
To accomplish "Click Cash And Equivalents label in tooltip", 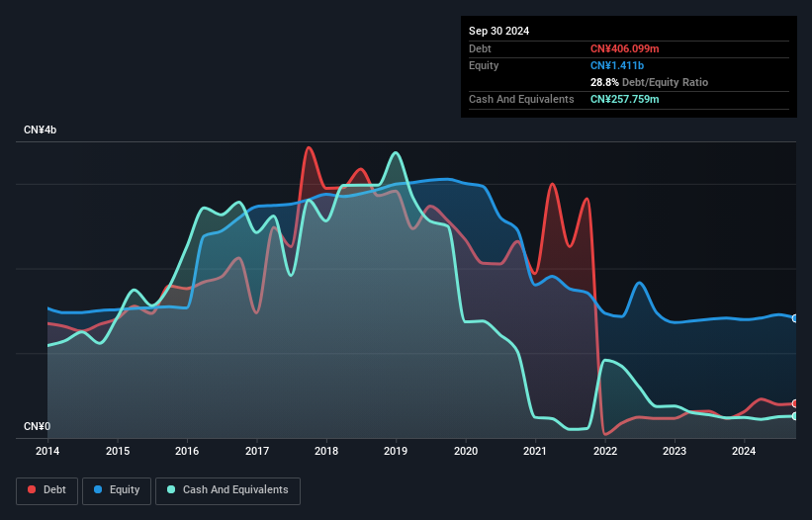I will pyautogui.click(x=521, y=99).
